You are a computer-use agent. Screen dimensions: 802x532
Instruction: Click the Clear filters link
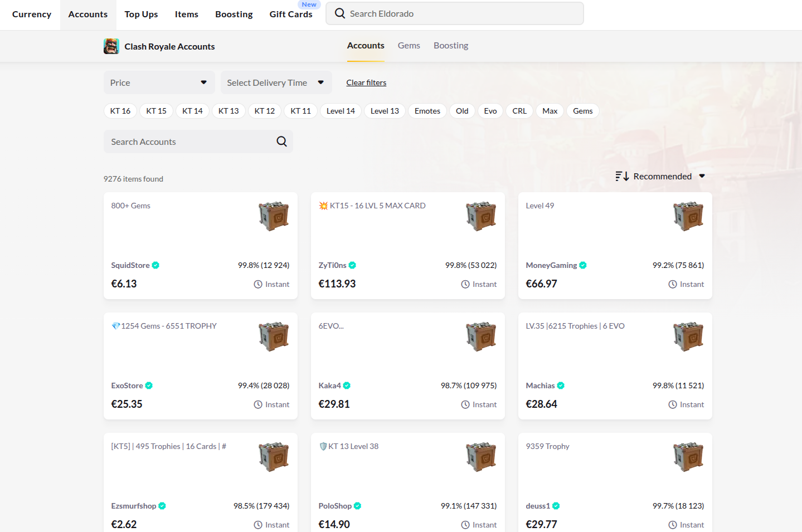(366, 82)
